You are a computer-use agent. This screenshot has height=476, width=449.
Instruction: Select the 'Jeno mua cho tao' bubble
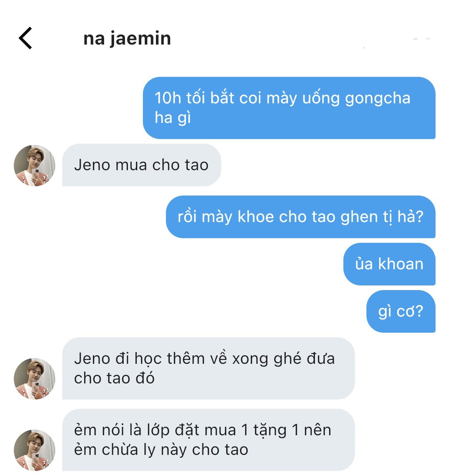click(141, 165)
